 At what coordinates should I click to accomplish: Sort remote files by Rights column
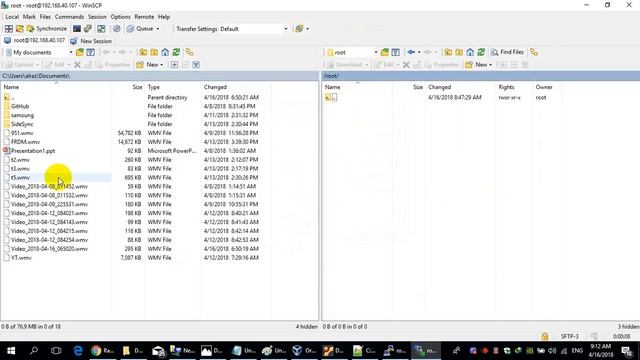[506, 87]
